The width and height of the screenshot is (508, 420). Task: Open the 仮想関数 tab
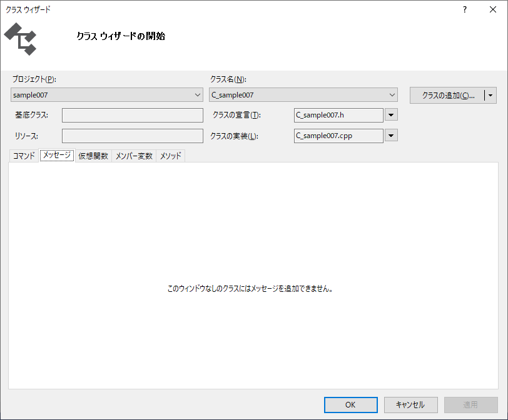(93, 156)
